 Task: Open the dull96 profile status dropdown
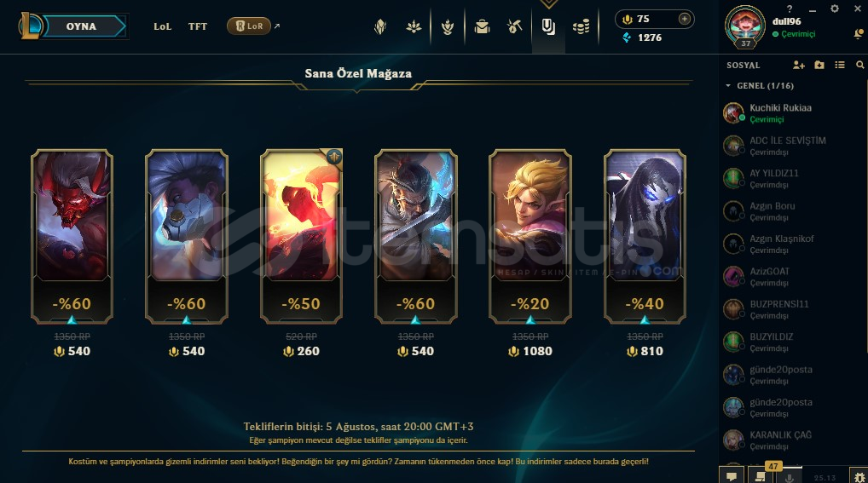(x=794, y=34)
